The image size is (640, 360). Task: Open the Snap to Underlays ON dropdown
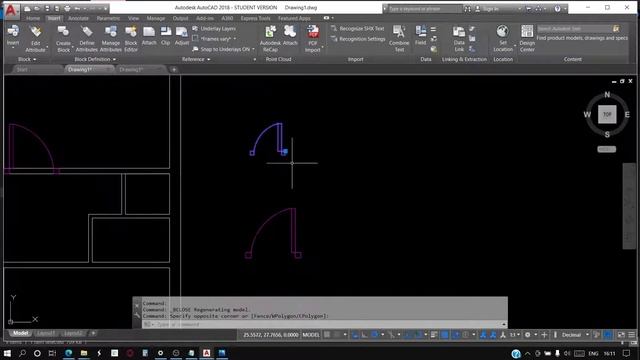pos(253,49)
